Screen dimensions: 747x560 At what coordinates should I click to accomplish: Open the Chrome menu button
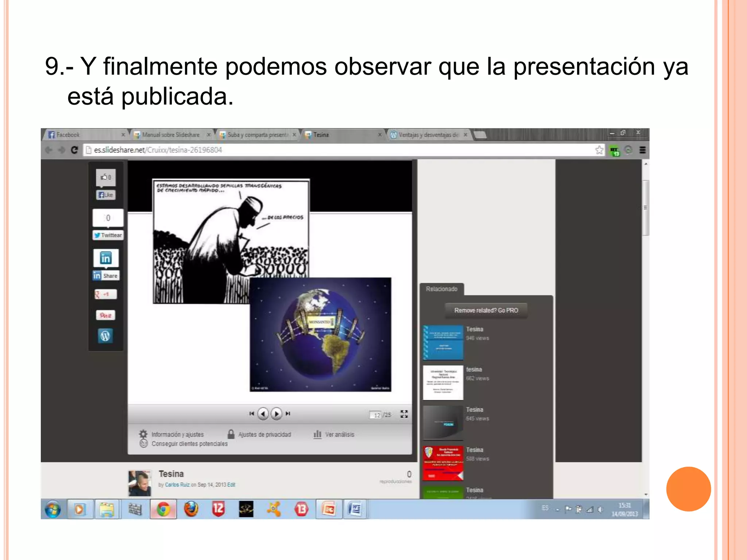point(643,150)
